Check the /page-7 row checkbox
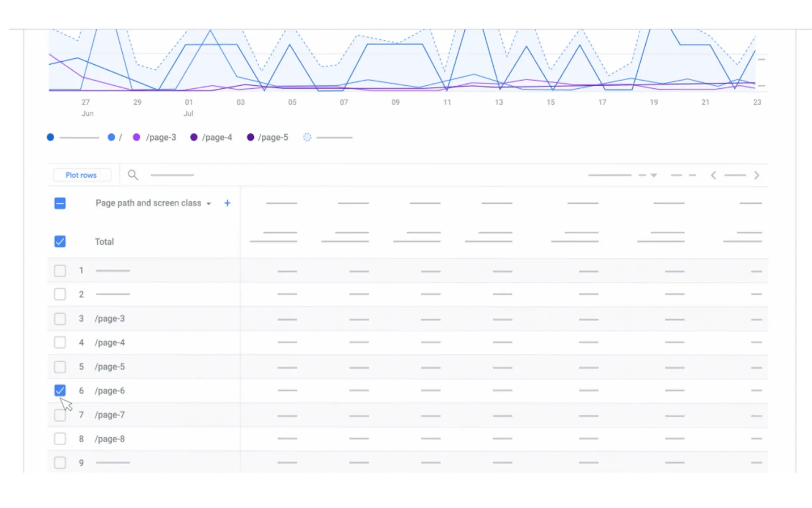Image resolution: width=812 pixels, height=508 pixels. 60,415
